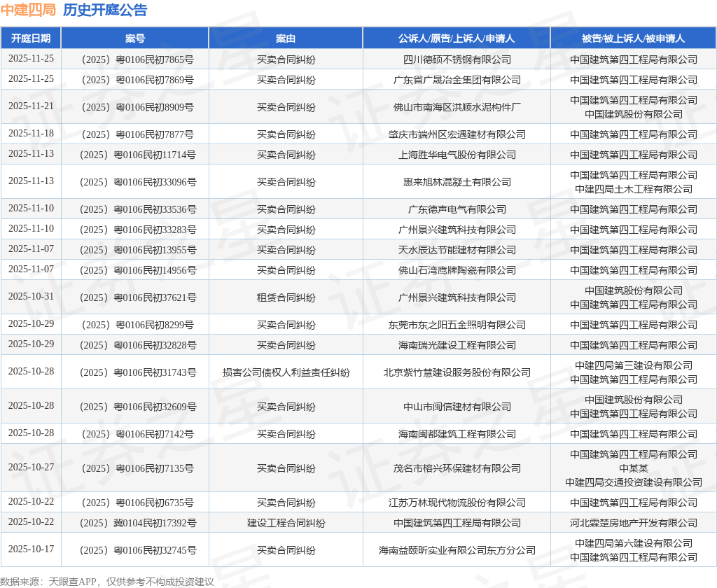The height and width of the screenshot is (588, 717).
Task: Click the date 2025-11-21
Action: [x=31, y=106]
